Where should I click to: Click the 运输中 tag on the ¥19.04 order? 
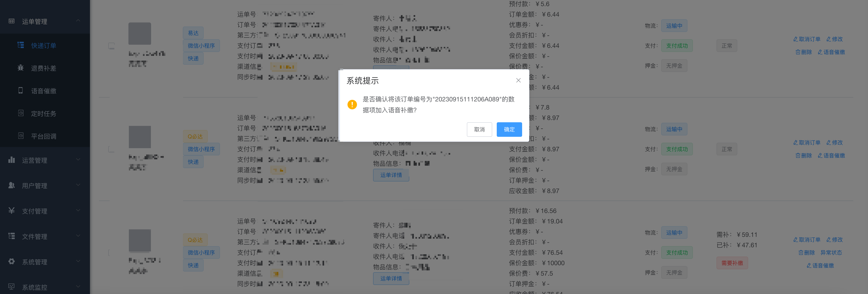click(x=674, y=233)
